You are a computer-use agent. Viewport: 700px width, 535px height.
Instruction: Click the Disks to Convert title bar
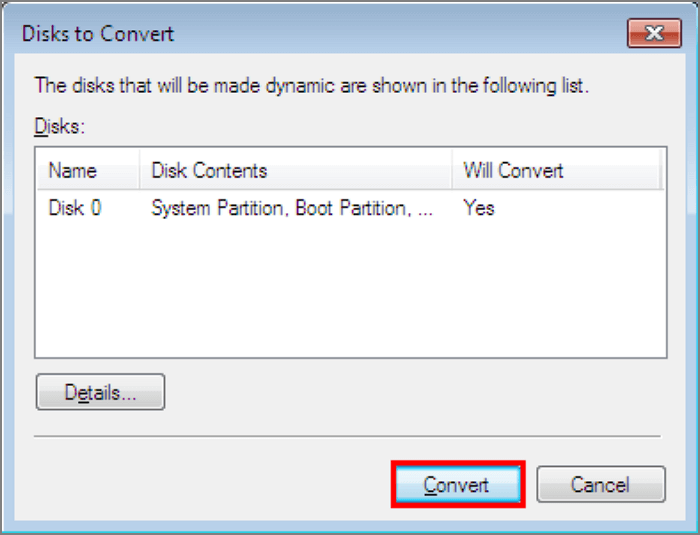click(300, 34)
